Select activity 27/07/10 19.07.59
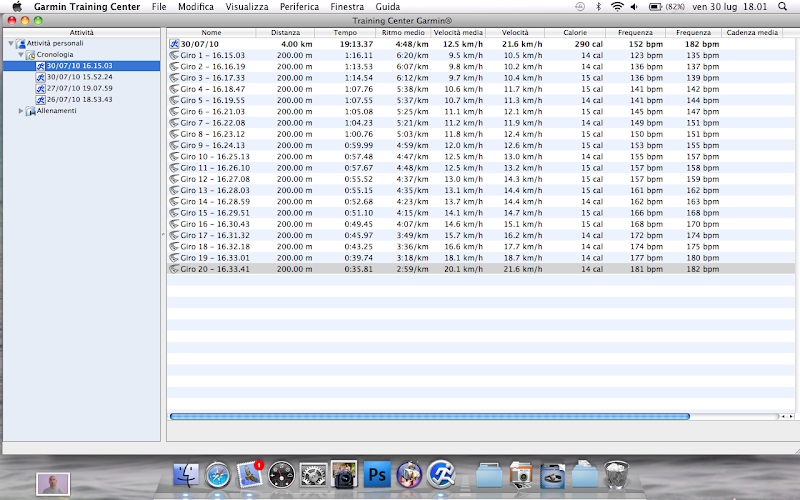The height and width of the screenshot is (500, 800). click(x=80, y=88)
